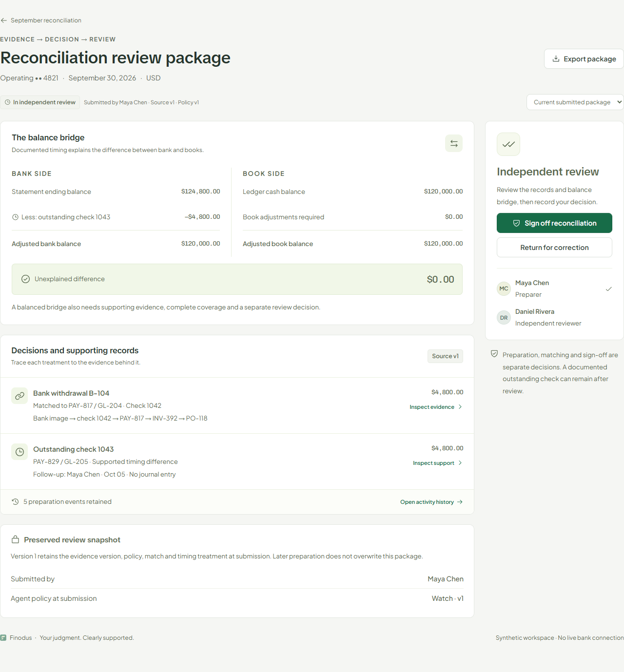Click the 5 preparation events retained text
Screen dimensions: 624x672
[x=67, y=502]
